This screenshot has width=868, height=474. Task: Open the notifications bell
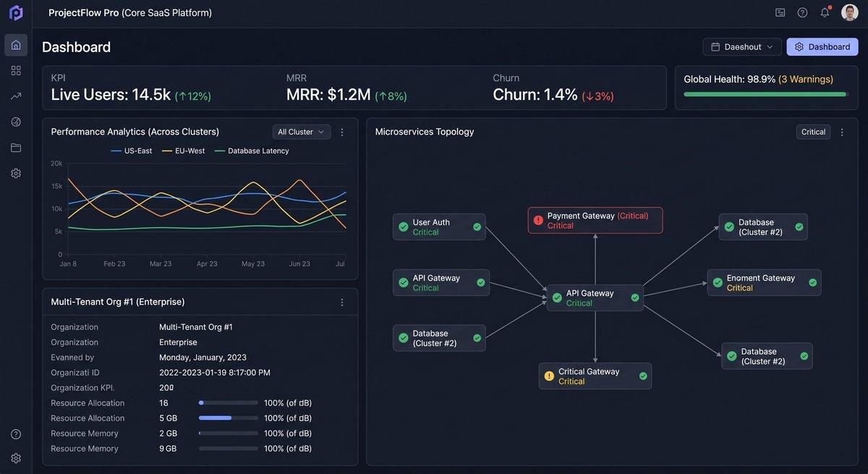pos(825,12)
